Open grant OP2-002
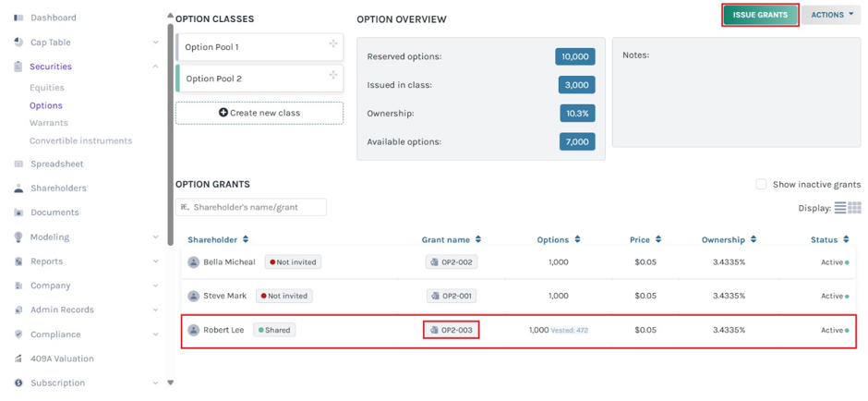Viewport: 868px width, 401px height. [452, 262]
